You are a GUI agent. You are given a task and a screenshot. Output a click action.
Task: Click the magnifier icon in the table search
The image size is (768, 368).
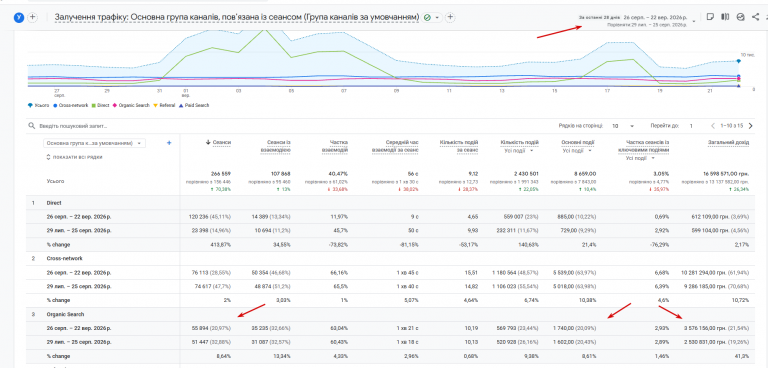pos(32,126)
